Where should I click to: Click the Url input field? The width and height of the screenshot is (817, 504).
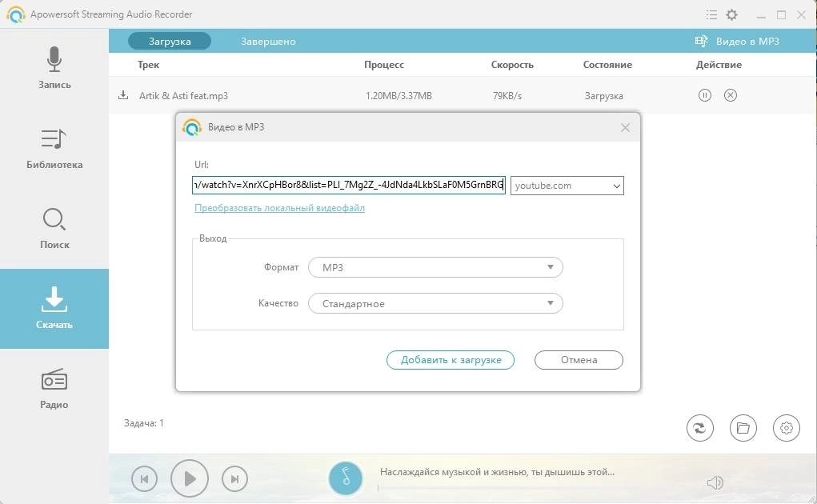point(349,185)
